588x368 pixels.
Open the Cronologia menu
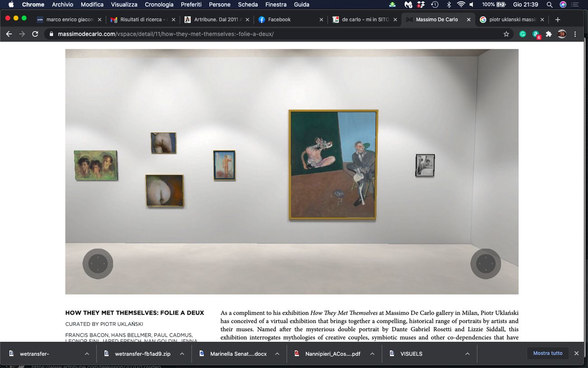[x=159, y=5]
